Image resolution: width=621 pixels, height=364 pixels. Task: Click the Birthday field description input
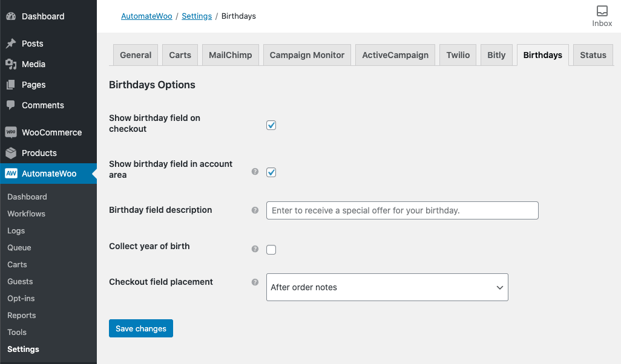click(402, 210)
